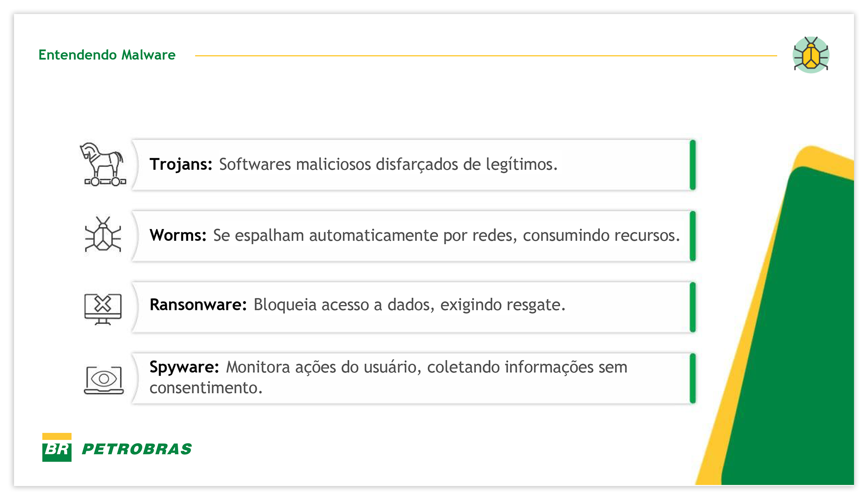Click the bold 'Ransonware:' label
The width and height of the screenshot is (868, 500).
[x=198, y=305]
